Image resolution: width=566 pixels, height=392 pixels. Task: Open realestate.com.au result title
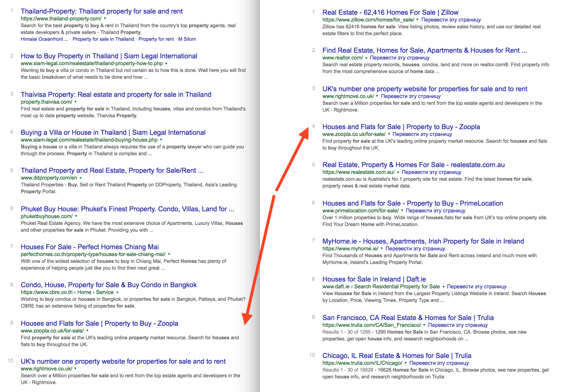(x=413, y=165)
